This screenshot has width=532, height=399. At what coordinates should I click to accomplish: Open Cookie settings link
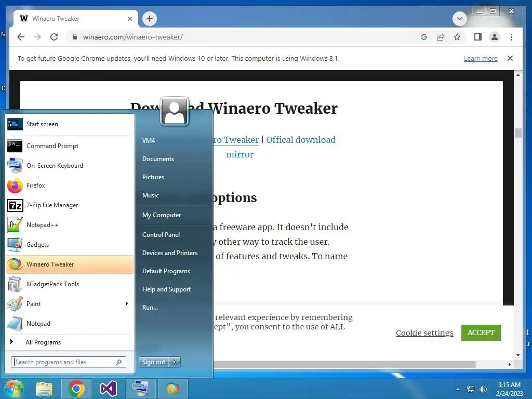(424, 333)
